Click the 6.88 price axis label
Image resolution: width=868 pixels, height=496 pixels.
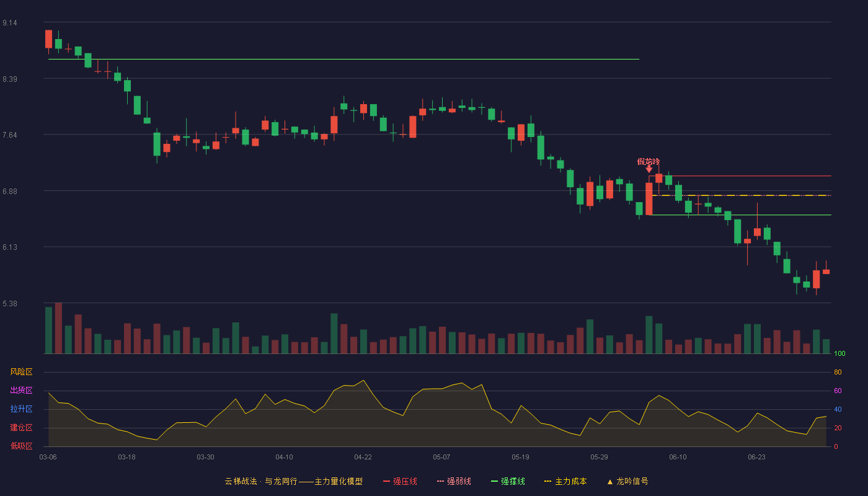pyautogui.click(x=10, y=192)
